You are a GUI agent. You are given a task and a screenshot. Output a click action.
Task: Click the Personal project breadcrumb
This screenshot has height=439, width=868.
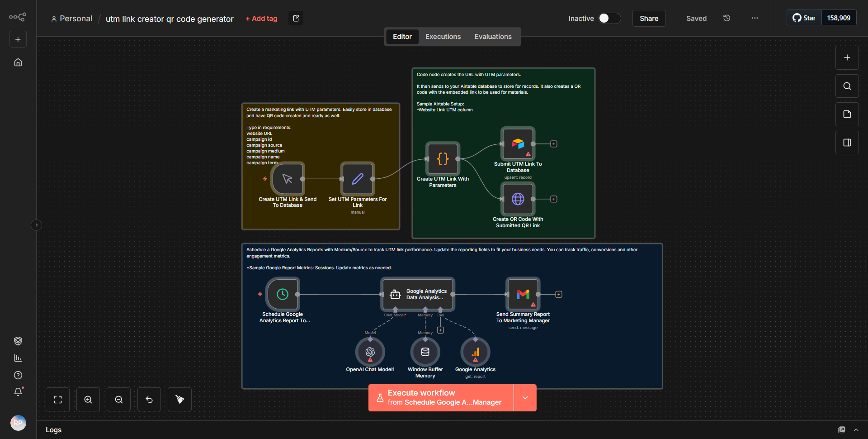pos(72,19)
